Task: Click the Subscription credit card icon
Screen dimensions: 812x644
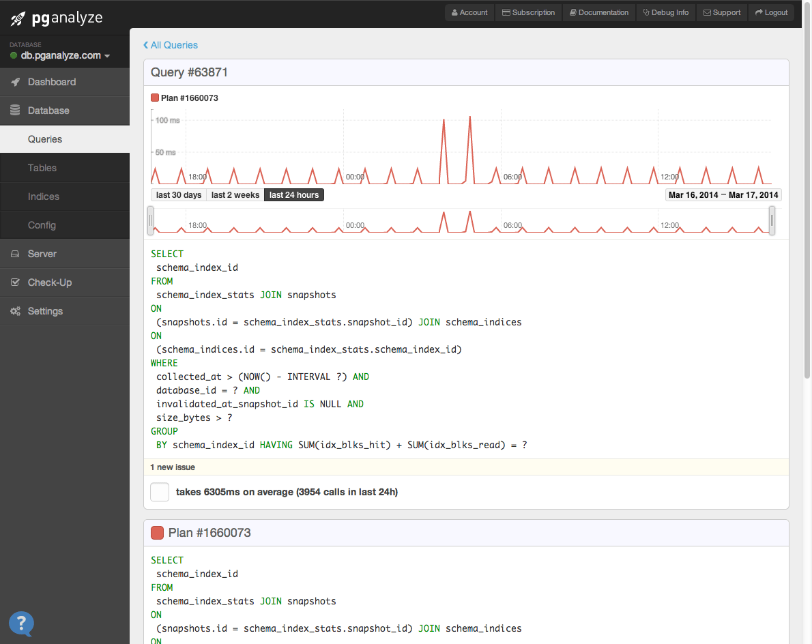Action: click(506, 12)
